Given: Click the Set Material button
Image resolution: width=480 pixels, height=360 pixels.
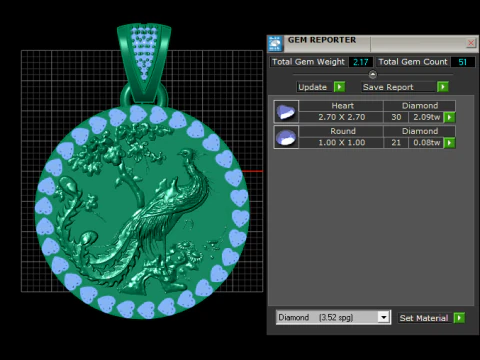Looking at the screenshot, I should coord(425,318).
